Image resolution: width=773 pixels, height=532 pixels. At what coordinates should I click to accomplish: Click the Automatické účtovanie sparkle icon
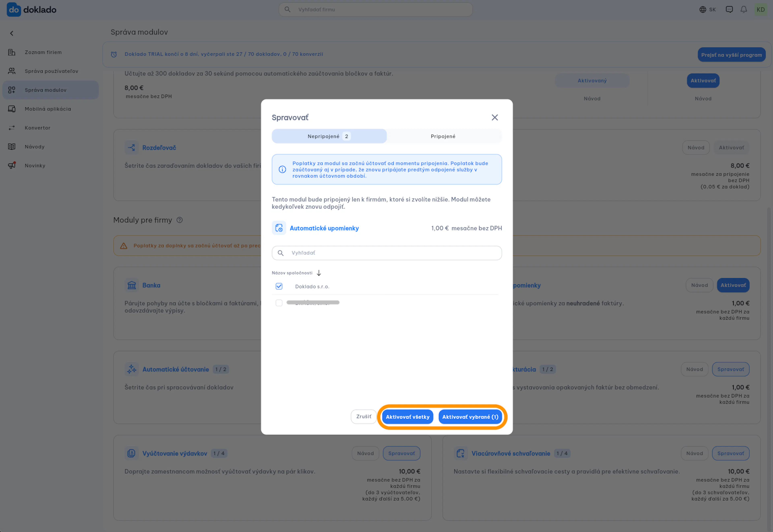131,369
